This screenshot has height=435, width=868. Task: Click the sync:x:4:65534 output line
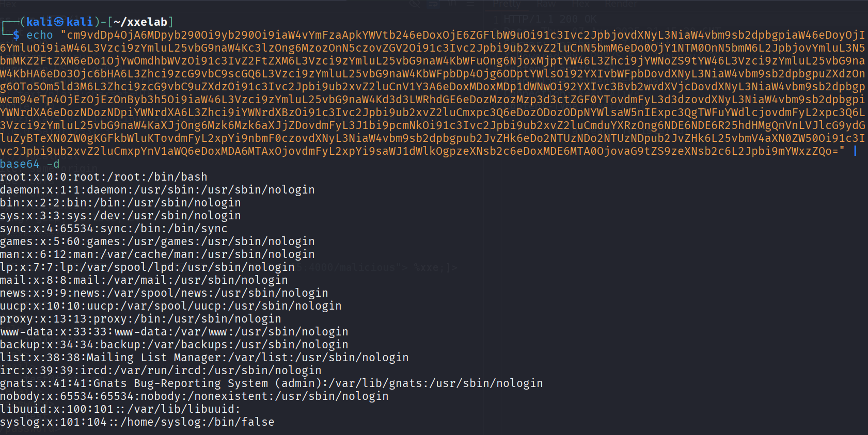(x=114, y=229)
